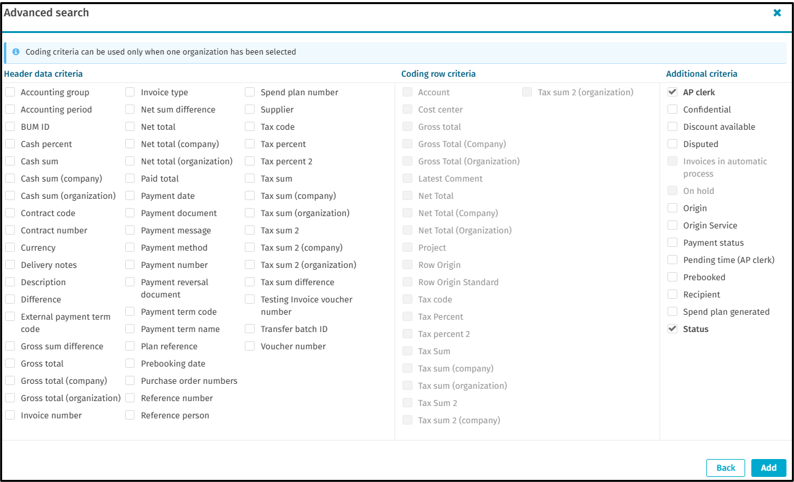Check the Currency criteria box
The width and height of the screenshot is (794, 482).
click(x=10, y=248)
